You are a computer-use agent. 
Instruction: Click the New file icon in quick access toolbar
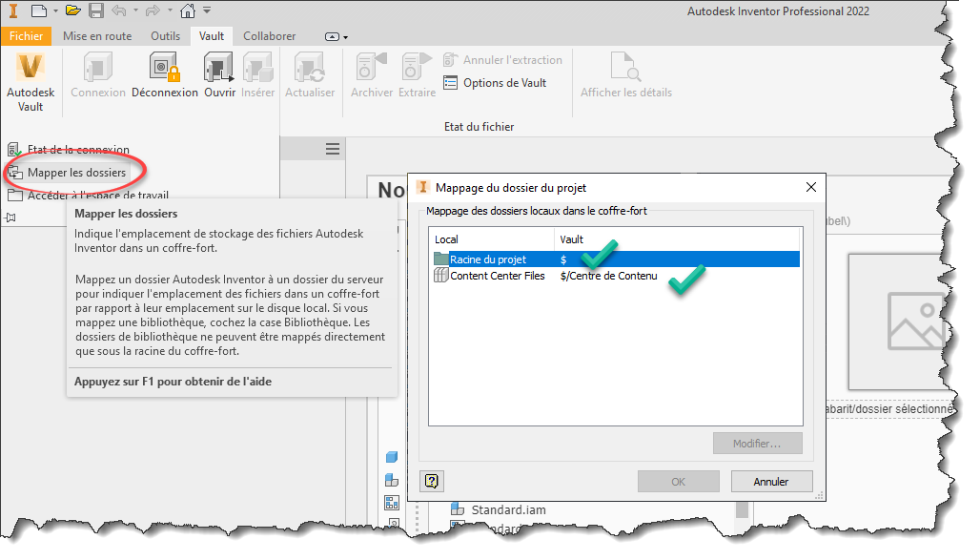(39, 10)
